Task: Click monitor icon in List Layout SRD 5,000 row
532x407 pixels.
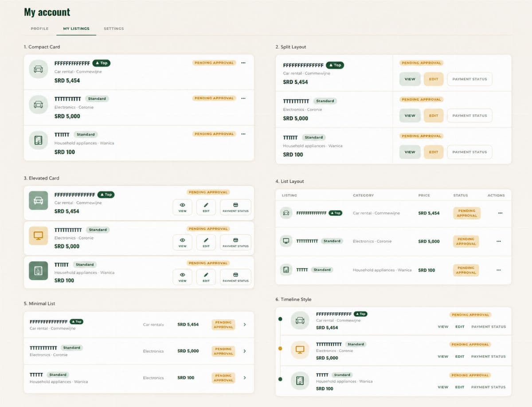Action: (x=286, y=241)
